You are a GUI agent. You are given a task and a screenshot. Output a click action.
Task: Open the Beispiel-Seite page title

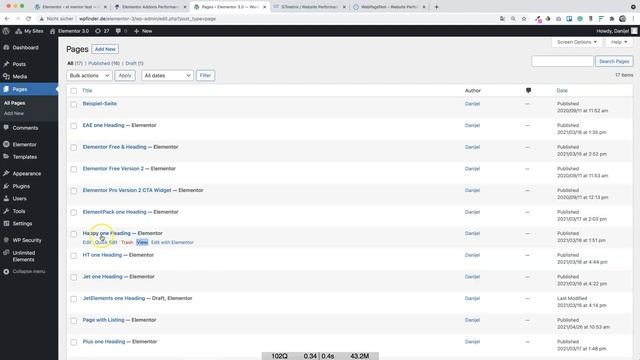100,104
